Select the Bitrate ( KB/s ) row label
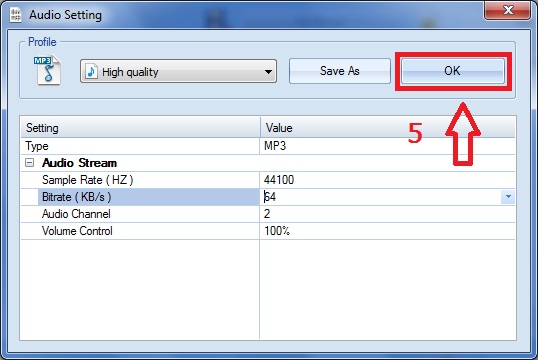Screen dimensions: 538x360 (x=149, y=197)
